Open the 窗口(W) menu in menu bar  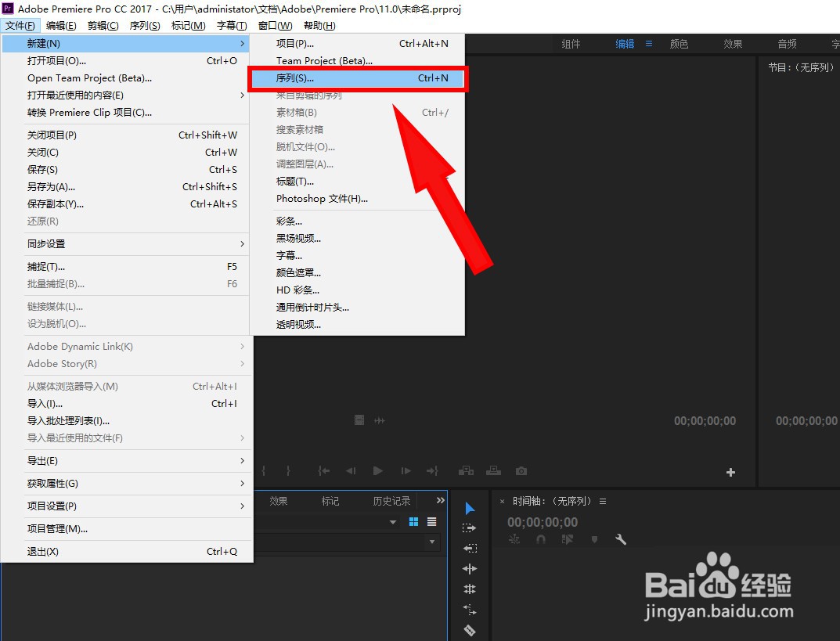[x=275, y=25]
